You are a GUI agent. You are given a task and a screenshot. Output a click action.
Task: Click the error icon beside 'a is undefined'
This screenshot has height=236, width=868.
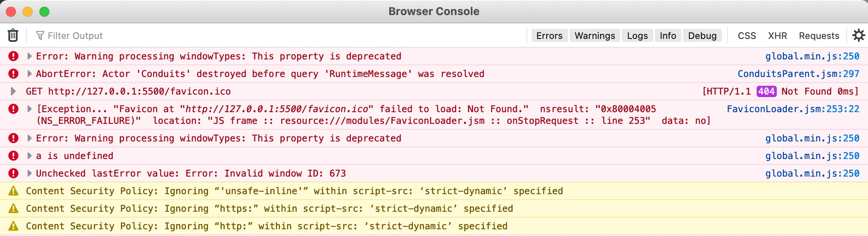pyautogui.click(x=13, y=156)
